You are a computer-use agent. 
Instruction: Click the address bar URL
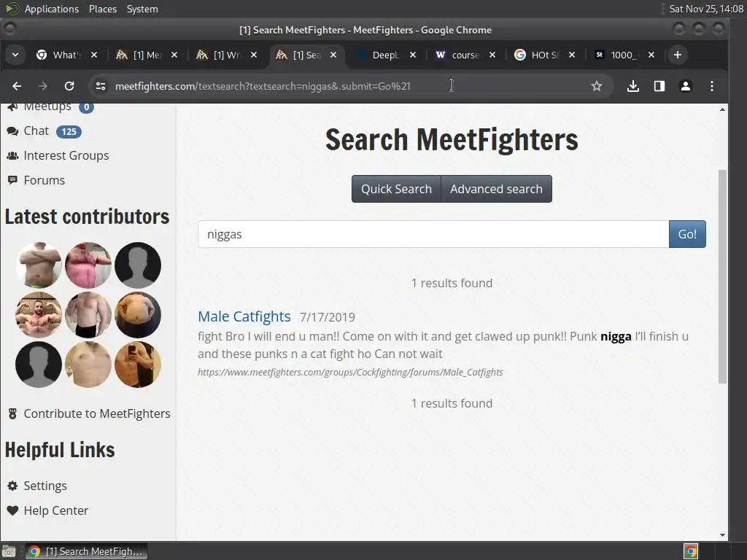tap(263, 86)
